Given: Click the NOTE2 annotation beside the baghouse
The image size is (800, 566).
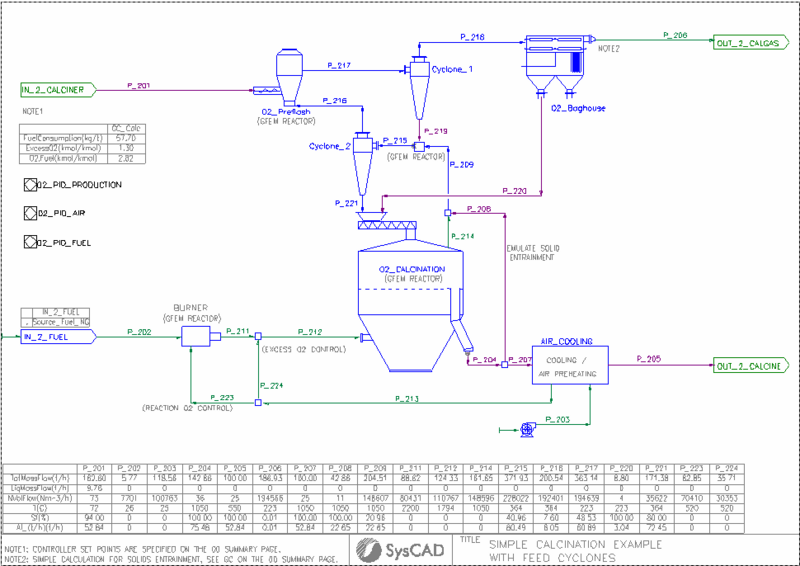Looking at the screenshot, I should pos(608,49).
